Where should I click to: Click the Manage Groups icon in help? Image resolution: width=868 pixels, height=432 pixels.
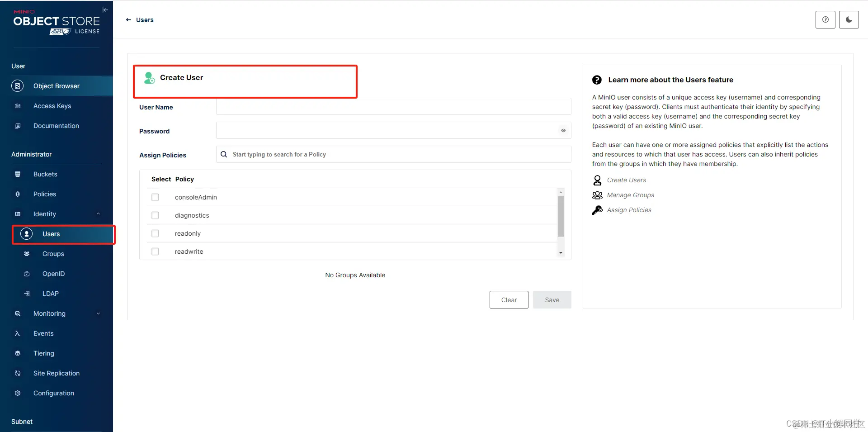[597, 195]
